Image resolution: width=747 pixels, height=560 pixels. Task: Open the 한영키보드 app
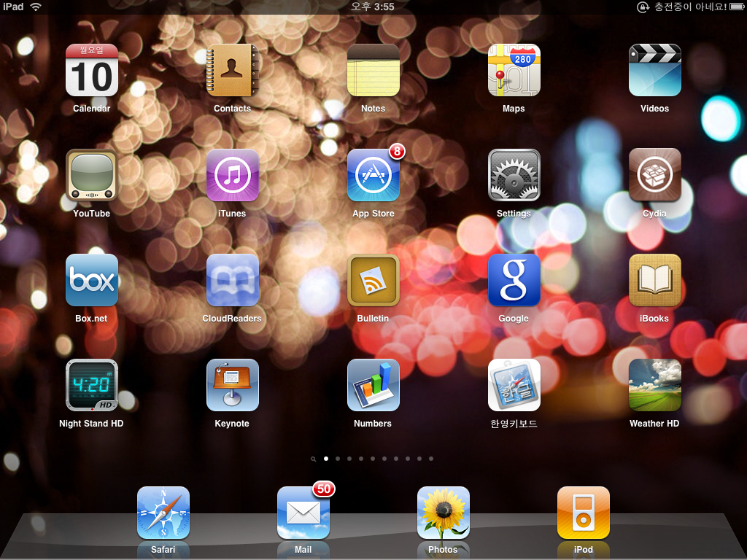coord(514,385)
